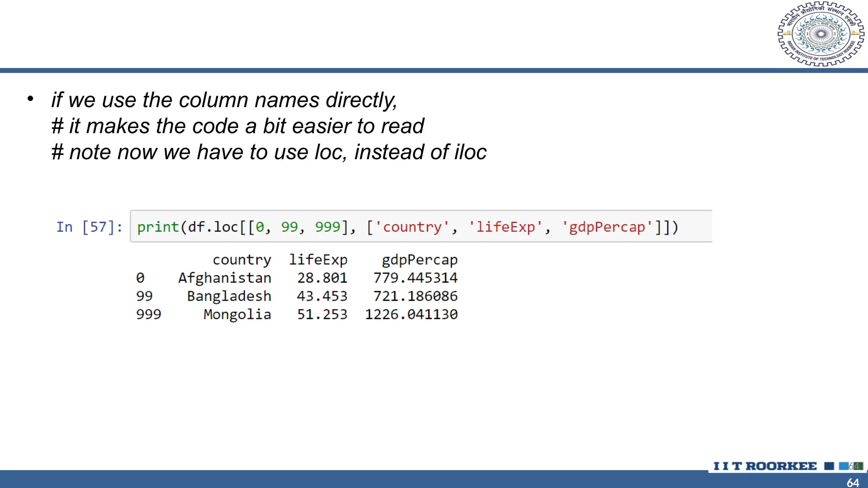
Task: Click the 'Bangladesh' cell in the output
Action: [x=229, y=296]
